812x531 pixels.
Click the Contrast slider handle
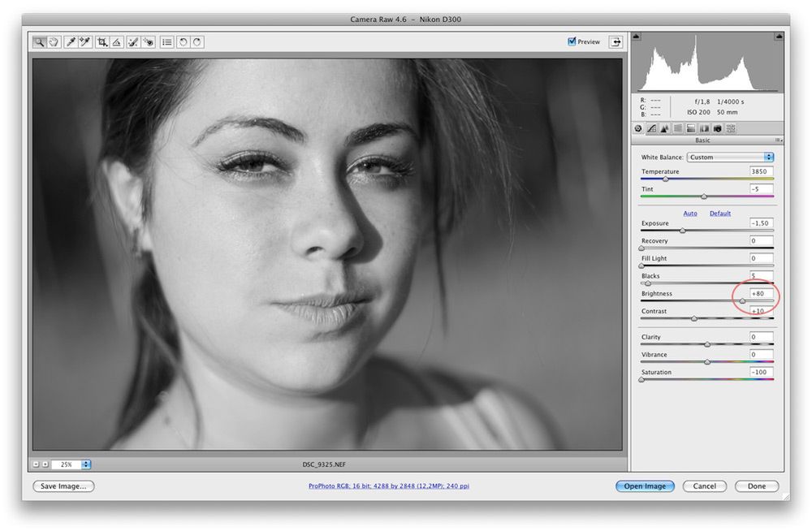point(694,319)
